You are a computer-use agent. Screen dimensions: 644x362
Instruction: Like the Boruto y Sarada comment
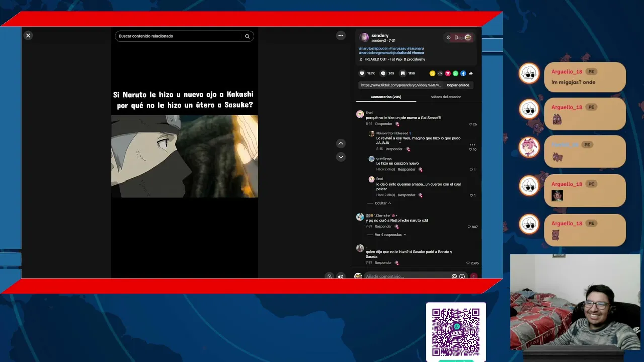pos(468,263)
